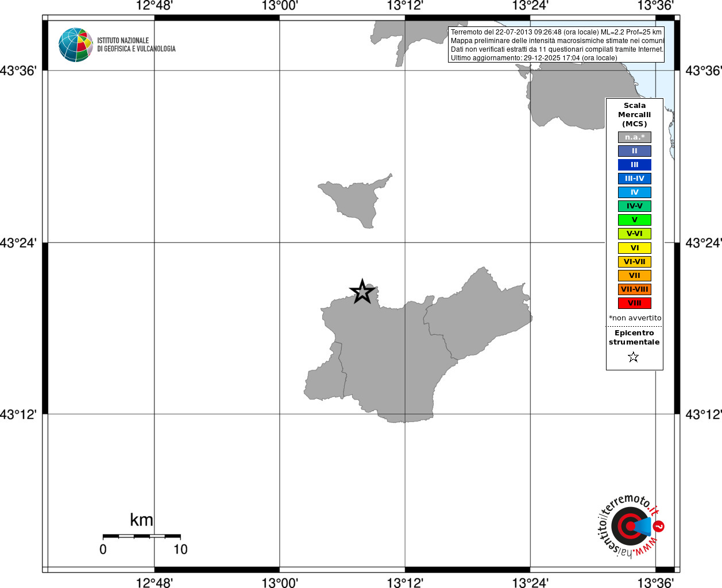Click the yellow VI legend swatch
The image size is (722, 588).
(x=635, y=248)
